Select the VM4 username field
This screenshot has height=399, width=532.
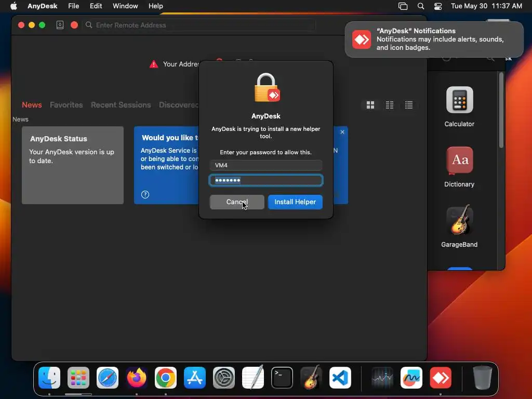click(265, 165)
